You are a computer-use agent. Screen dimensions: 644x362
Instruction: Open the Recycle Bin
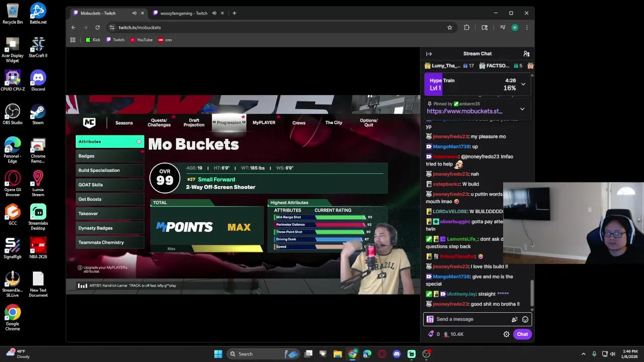(13, 14)
